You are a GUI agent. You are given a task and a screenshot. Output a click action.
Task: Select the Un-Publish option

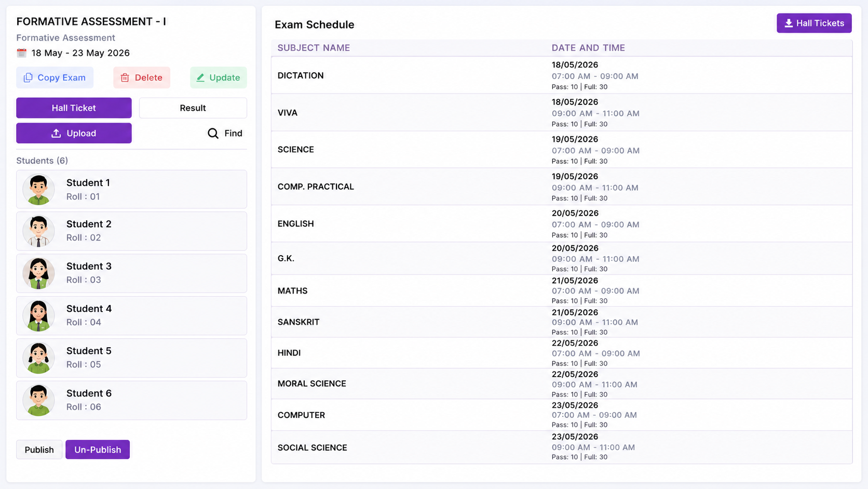coord(98,450)
